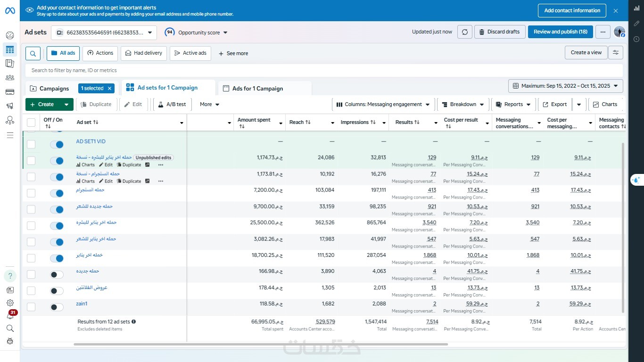Open the column settings sliders icon
644x362 pixels.
[616, 53]
